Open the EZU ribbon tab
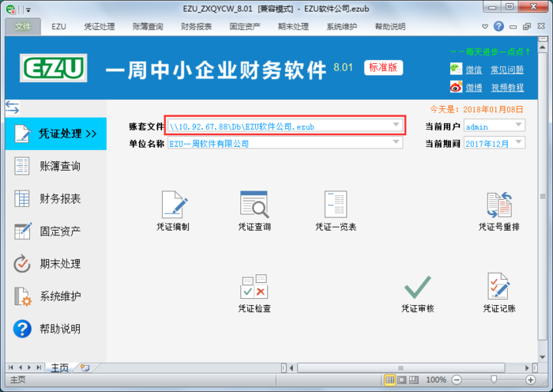Image resolution: width=553 pixels, height=392 pixels. pos(58,26)
